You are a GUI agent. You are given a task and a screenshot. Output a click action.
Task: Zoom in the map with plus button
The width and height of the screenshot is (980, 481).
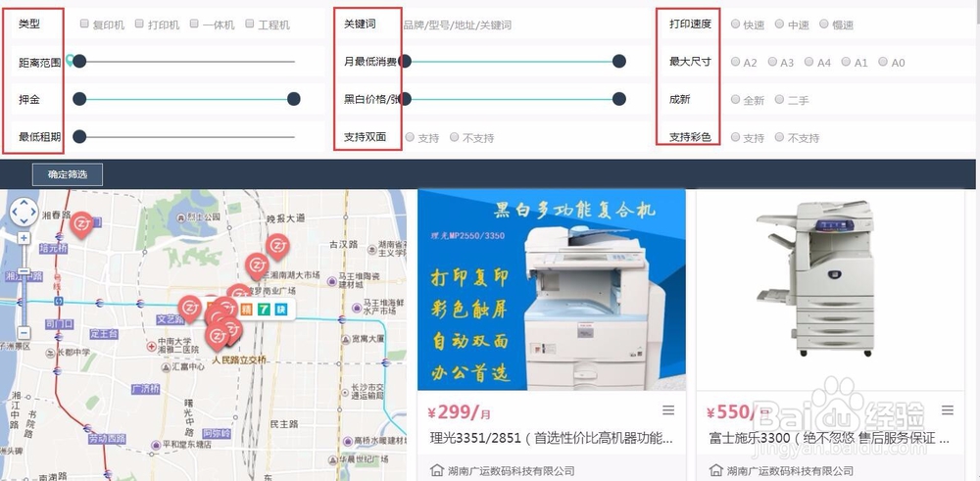tap(24, 239)
